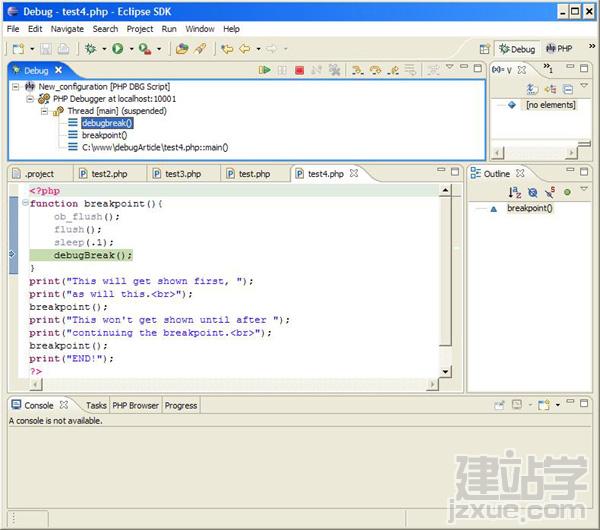This screenshot has height=530, width=600.
Task: Click the Resume debug icon
Action: click(x=264, y=70)
